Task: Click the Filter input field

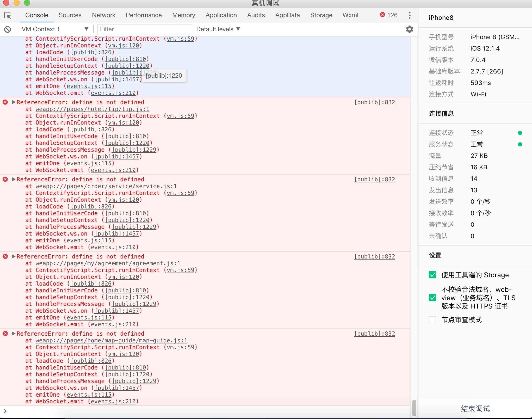Action: click(145, 29)
